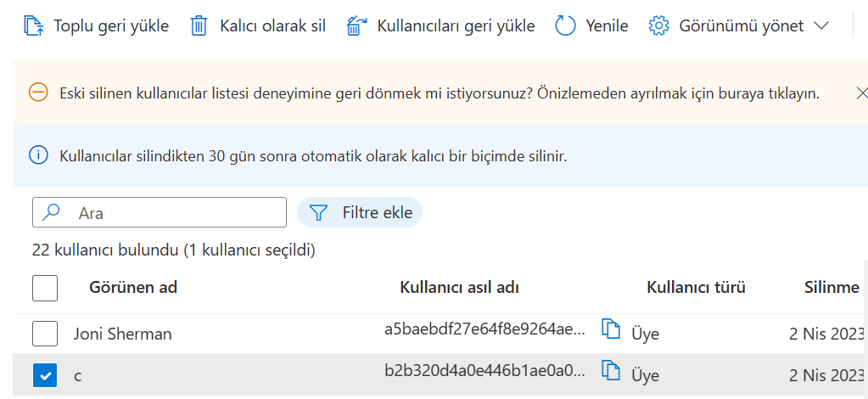Check the Joni Sherman row checkbox
The height and width of the screenshot is (399, 868).
[45, 334]
